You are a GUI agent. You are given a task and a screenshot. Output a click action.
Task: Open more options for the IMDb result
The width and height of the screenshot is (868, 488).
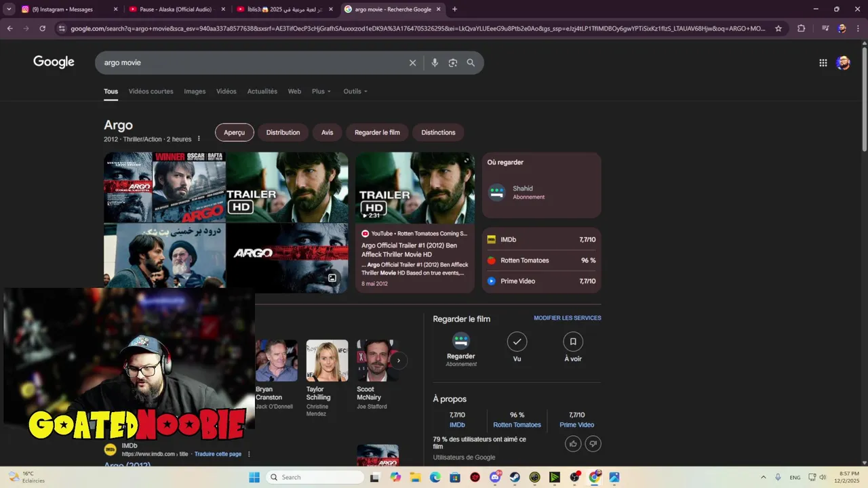(x=249, y=454)
